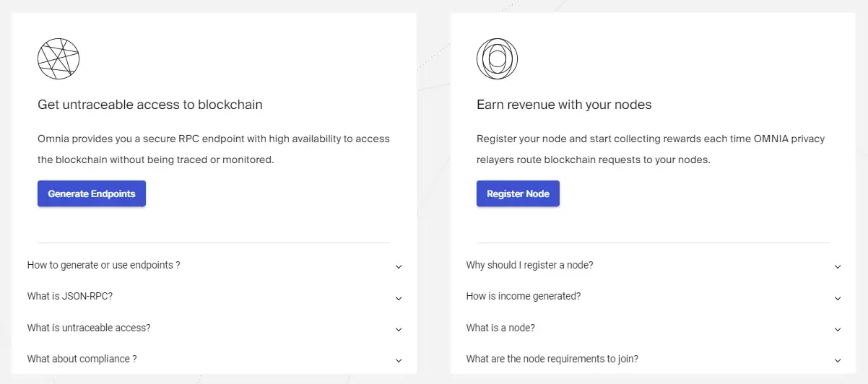Expand 'How to generate or use endpoints' chevron
The height and width of the screenshot is (384, 868).
pyautogui.click(x=399, y=266)
